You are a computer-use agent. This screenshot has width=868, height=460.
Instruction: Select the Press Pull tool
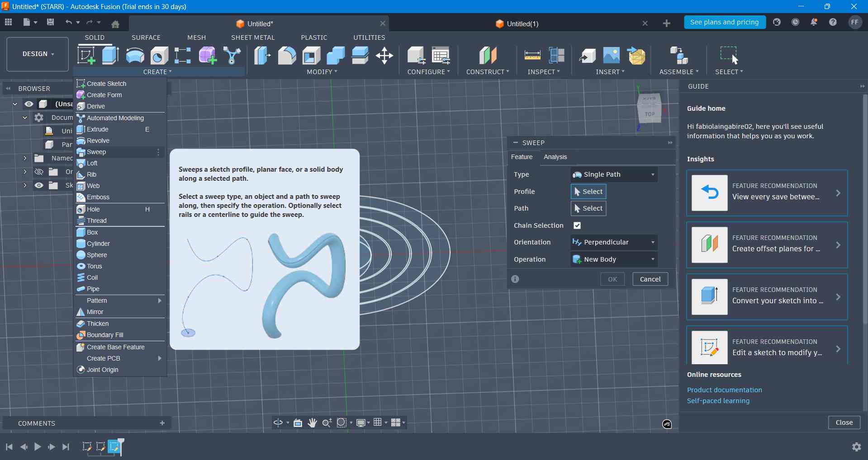pos(262,56)
